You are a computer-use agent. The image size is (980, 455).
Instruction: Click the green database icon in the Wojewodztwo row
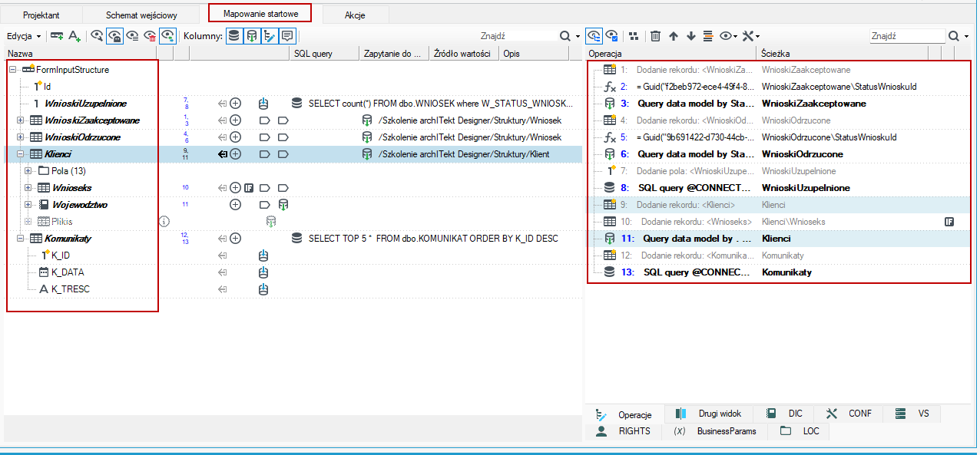283,205
